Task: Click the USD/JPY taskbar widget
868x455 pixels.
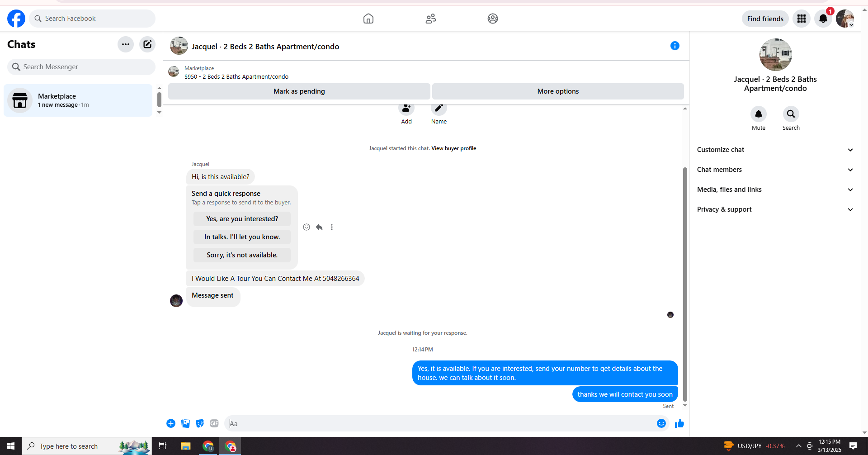Action: 754,446
